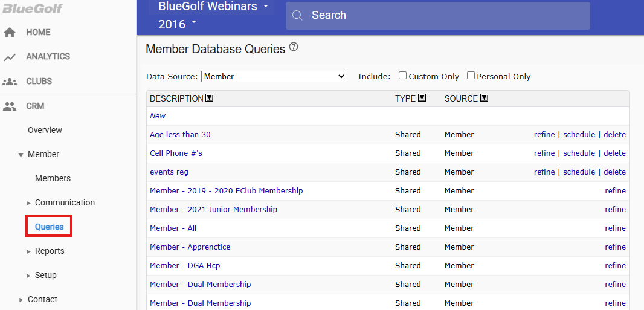Click schedule for 'events reg'

click(579, 172)
